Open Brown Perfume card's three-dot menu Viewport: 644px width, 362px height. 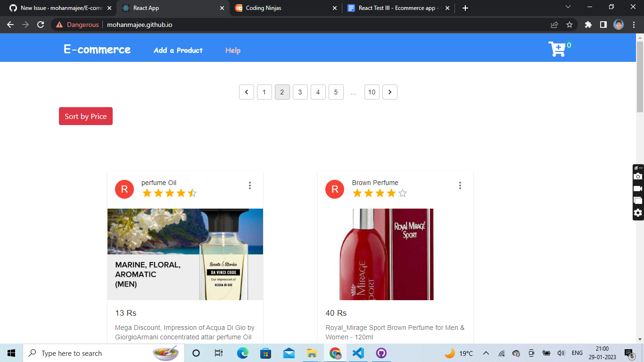point(460,185)
